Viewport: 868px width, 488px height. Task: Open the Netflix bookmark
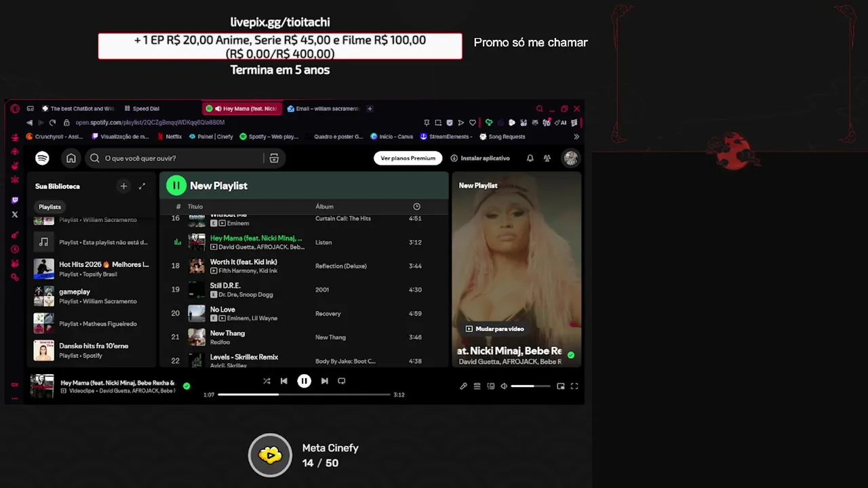170,136
